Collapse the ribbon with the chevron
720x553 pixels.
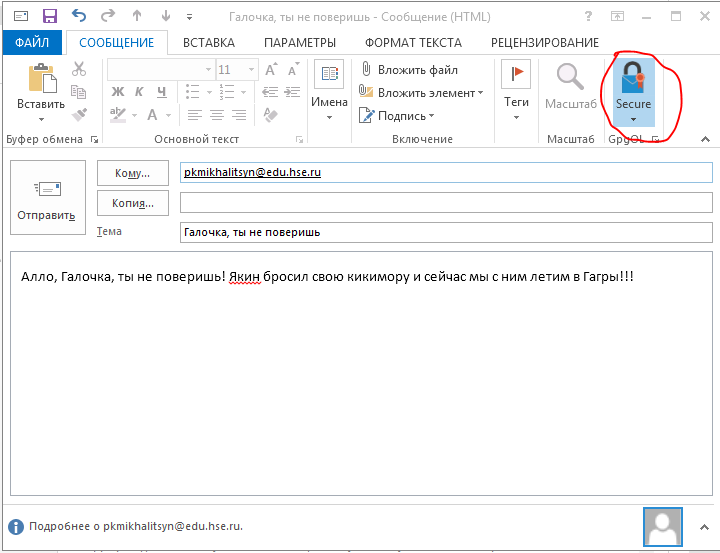click(705, 139)
